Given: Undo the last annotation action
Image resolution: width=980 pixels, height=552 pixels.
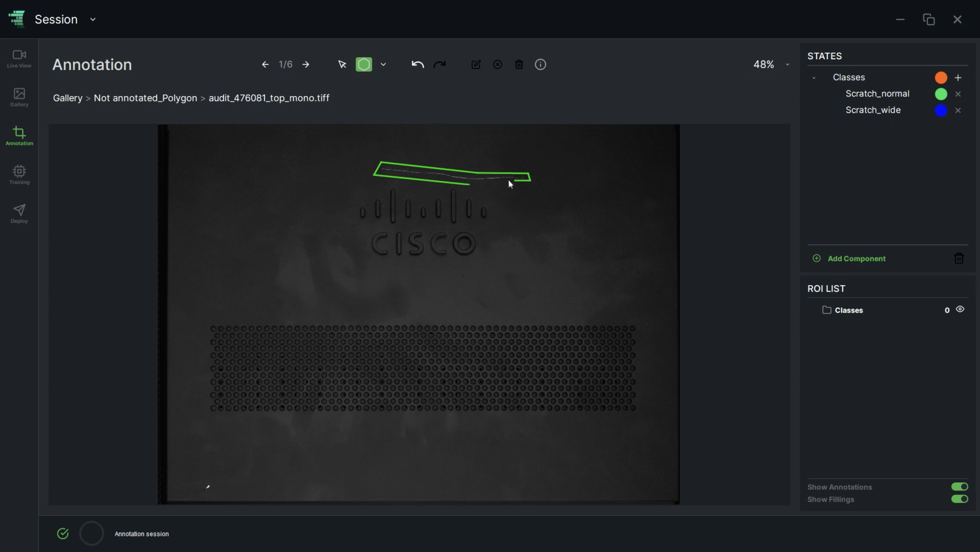Looking at the screenshot, I should pyautogui.click(x=418, y=65).
